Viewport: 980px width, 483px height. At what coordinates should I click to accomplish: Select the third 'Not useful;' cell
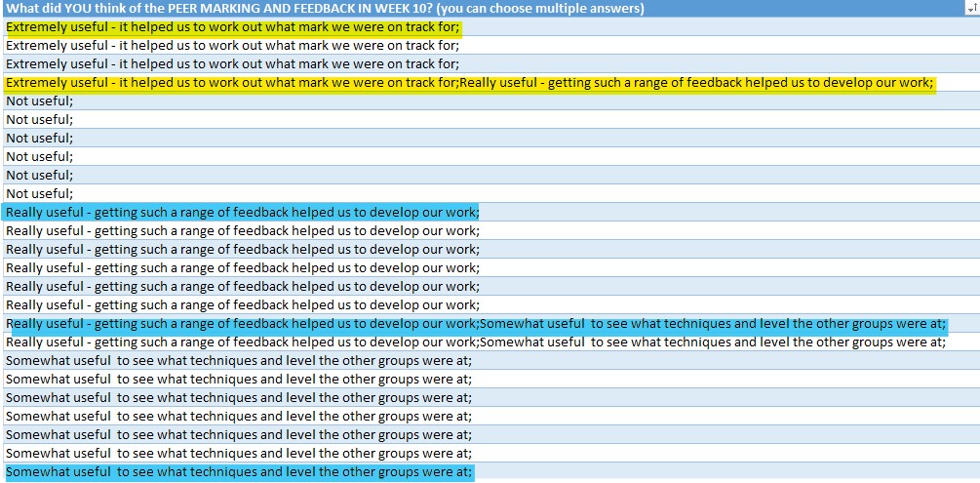40,139
